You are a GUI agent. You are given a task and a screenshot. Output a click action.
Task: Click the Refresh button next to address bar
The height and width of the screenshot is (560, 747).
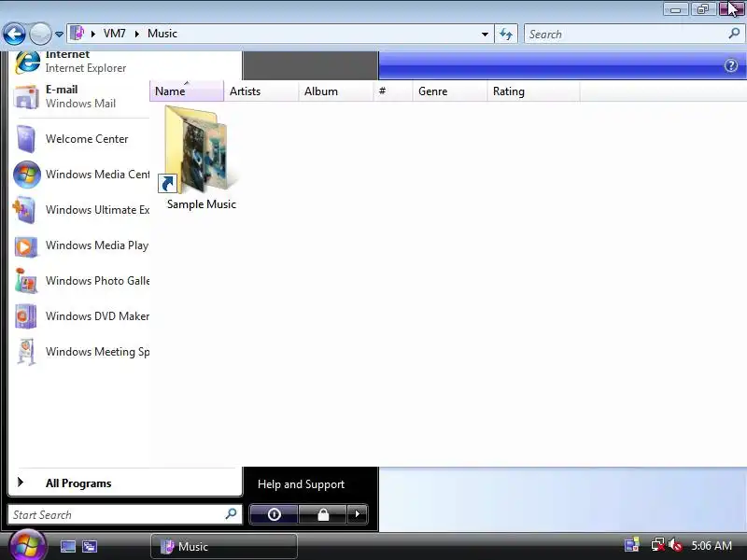pos(506,34)
